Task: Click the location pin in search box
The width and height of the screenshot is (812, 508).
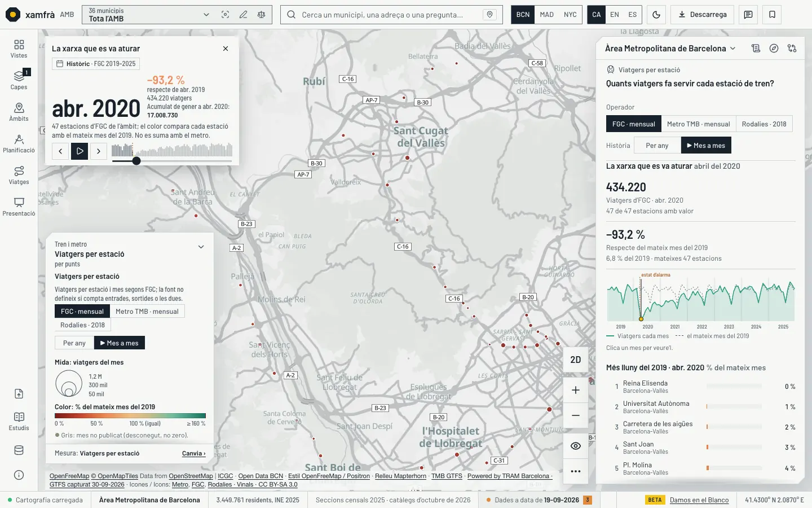Action: pyautogui.click(x=489, y=15)
